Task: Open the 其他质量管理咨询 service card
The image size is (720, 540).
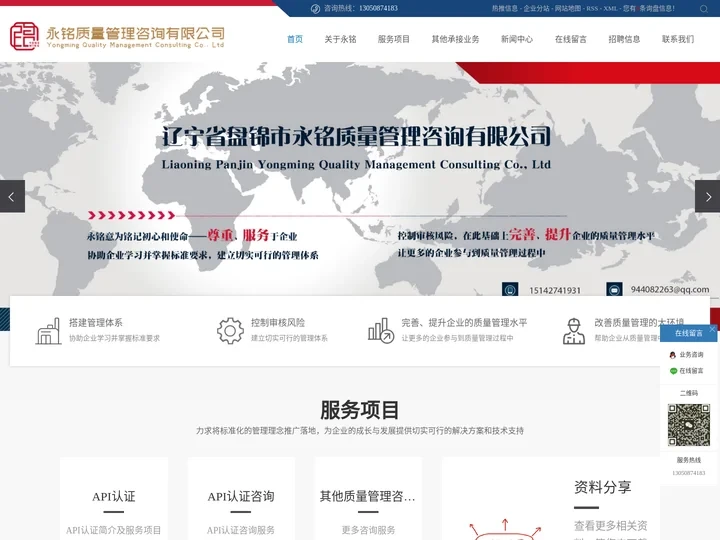Action: [x=368, y=499]
